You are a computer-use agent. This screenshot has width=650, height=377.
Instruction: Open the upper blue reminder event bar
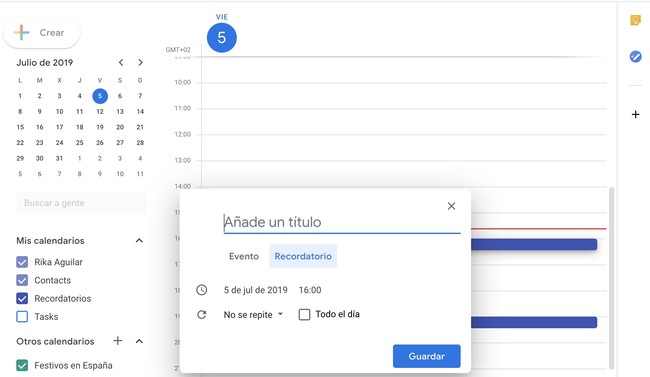pos(534,244)
